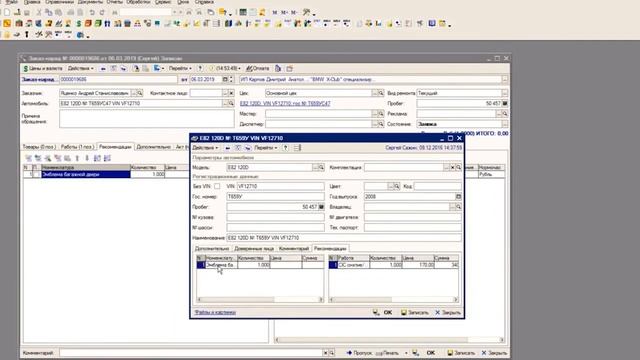Click the Copy icon in the main toolbar
The width and height of the screenshot is (640, 360).
[x=49, y=13]
